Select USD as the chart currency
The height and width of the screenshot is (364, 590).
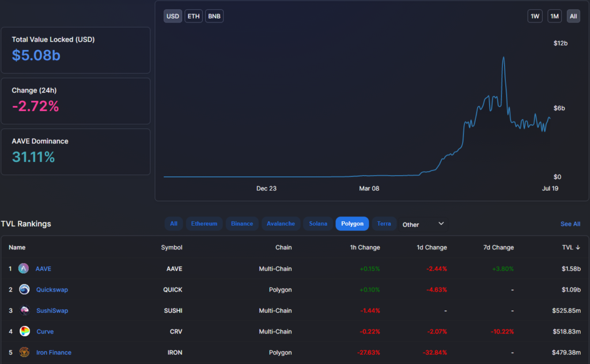172,16
